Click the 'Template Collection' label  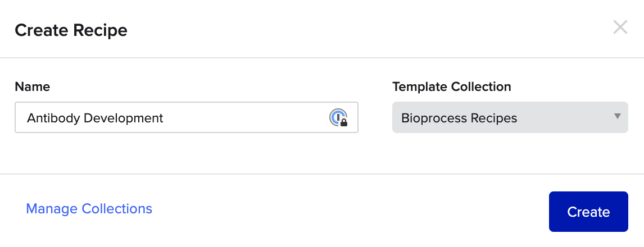tap(452, 86)
